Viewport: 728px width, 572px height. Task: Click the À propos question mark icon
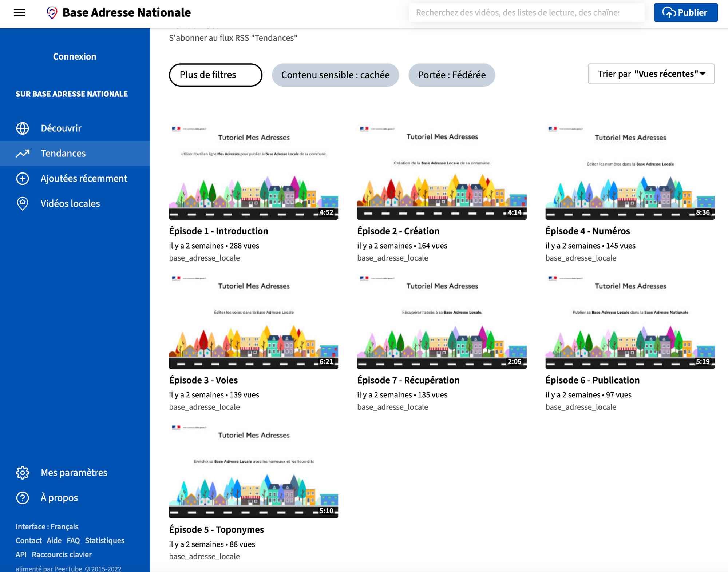[23, 498]
